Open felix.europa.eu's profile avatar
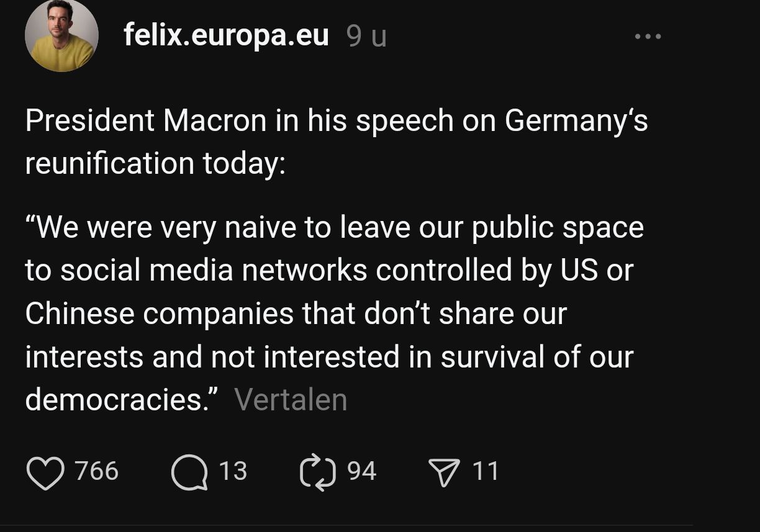760x532 pixels. (61, 35)
